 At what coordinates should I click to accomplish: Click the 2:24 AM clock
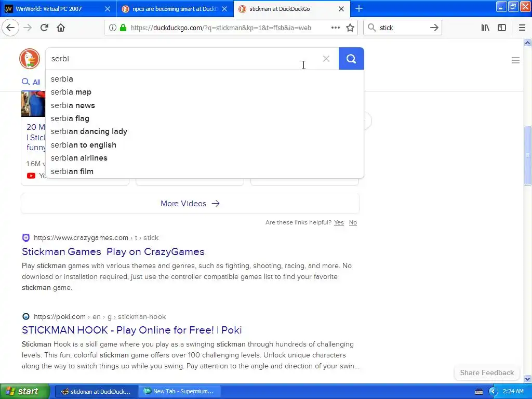coord(513,392)
